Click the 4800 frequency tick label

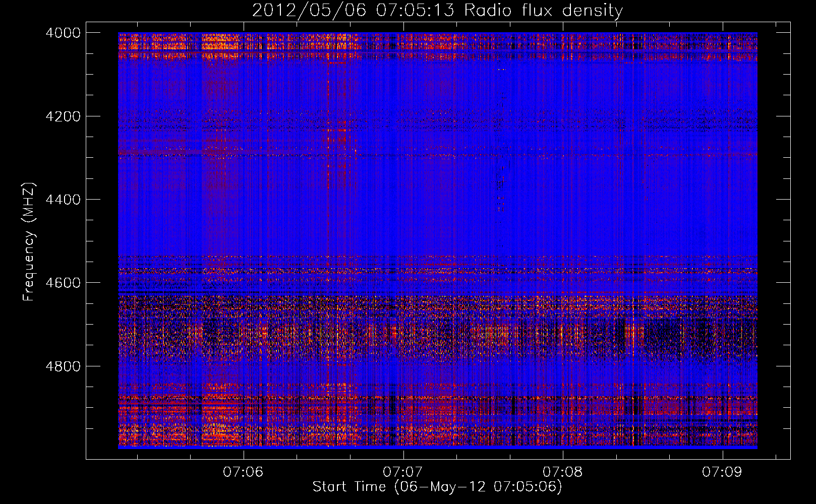pos(63,366)
